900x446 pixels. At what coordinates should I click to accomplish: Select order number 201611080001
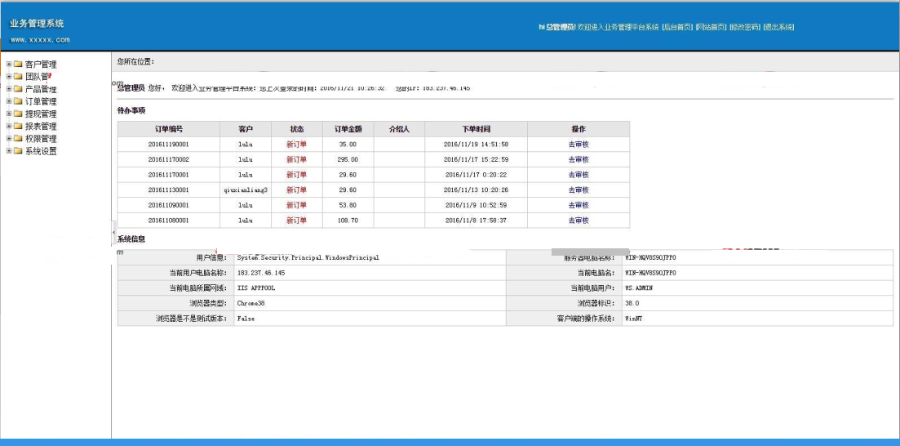click(169, 220)
